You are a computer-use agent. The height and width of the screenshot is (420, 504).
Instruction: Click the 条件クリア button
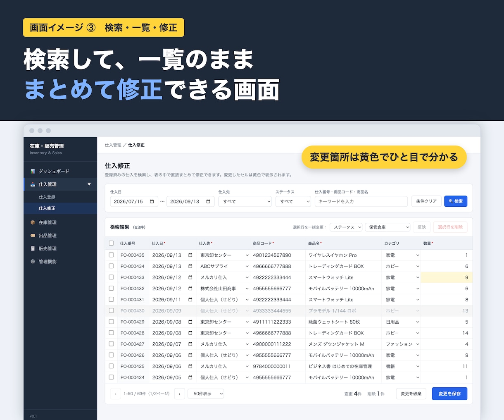tap(426, 201)
